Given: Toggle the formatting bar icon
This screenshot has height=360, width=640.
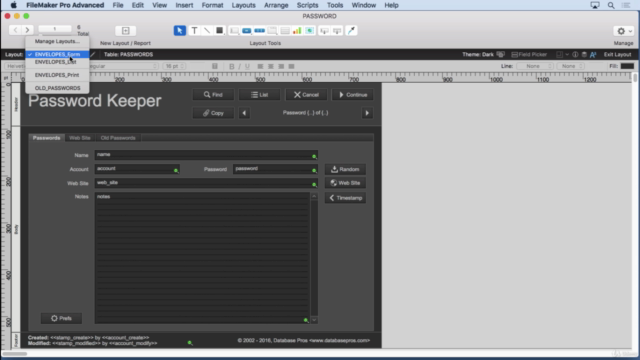Looking at the screenshot, I should (x=593, y=54).
